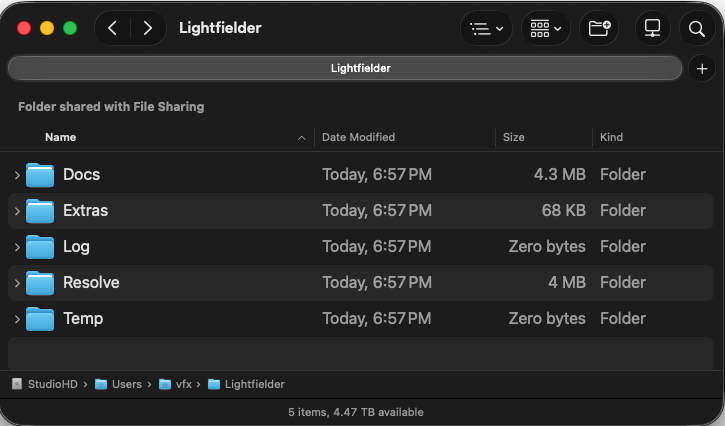Click the Kind value of Resolve row
Screen dimensions: 725x426
tap(622, 282)
